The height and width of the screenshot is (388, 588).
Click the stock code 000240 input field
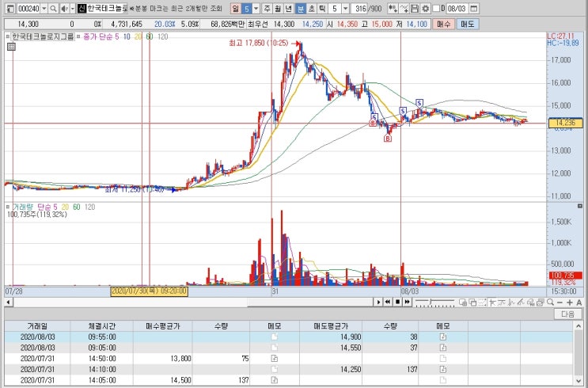click(x=28, y=8)
